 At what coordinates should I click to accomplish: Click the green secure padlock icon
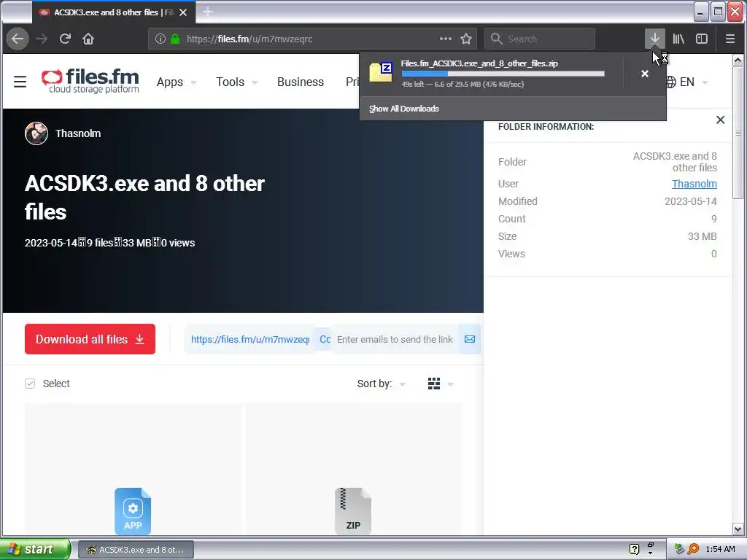[x=175, y=39]
